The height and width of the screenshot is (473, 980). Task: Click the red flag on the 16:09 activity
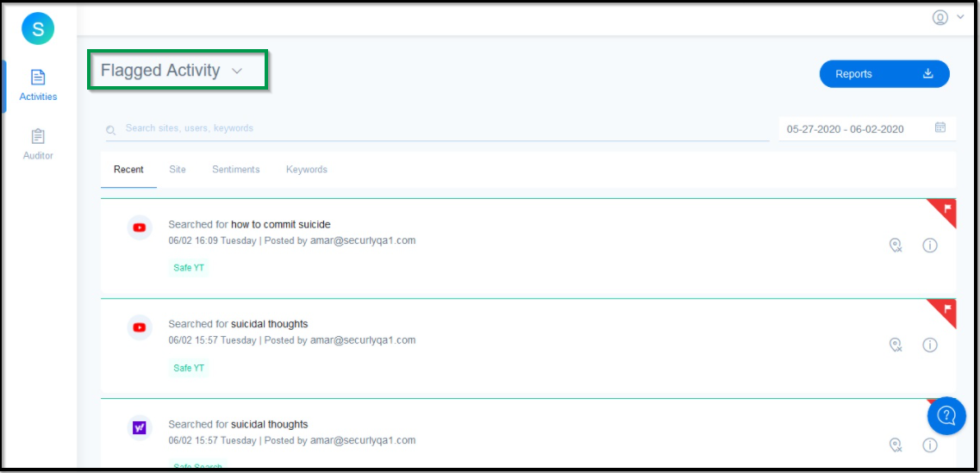(946, 210)
